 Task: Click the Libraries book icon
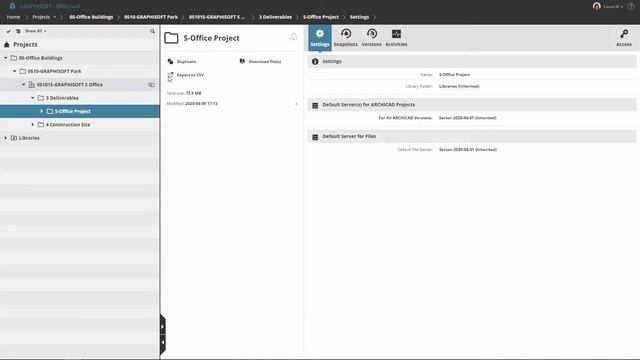(x=14, y=138)
